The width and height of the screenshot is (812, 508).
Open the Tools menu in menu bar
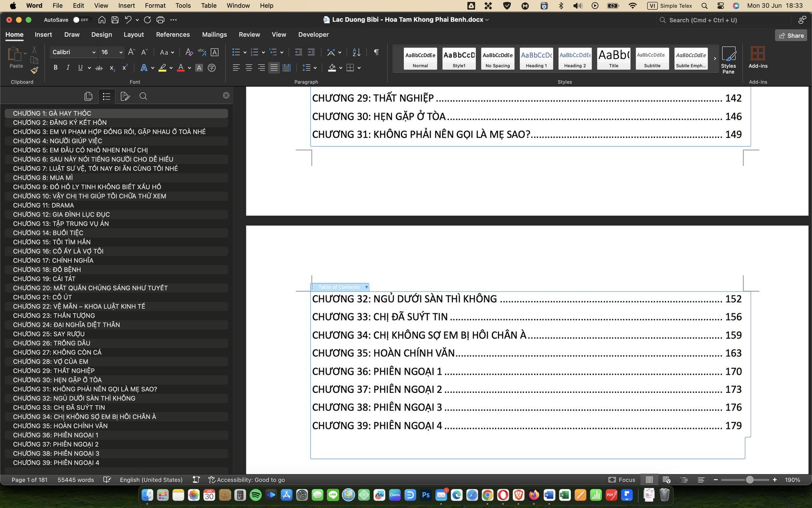(x=183, y=6)
